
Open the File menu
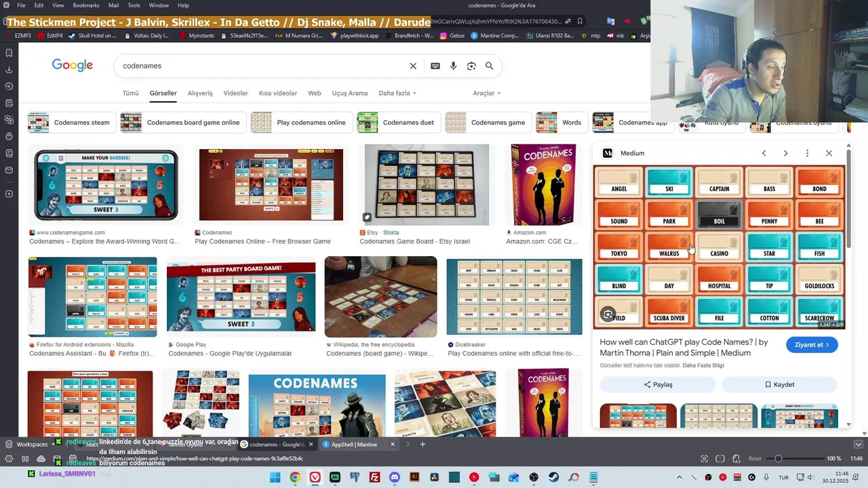22,5
